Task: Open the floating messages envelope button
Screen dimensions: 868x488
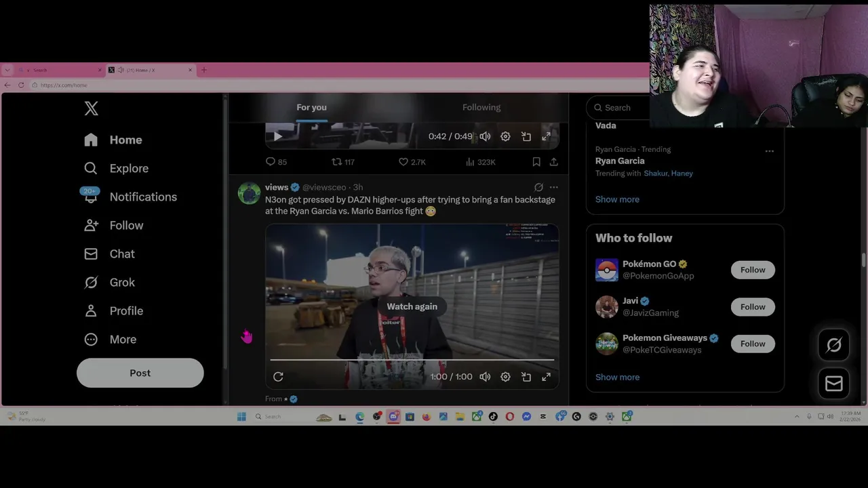Action: [x=834, y=384]
